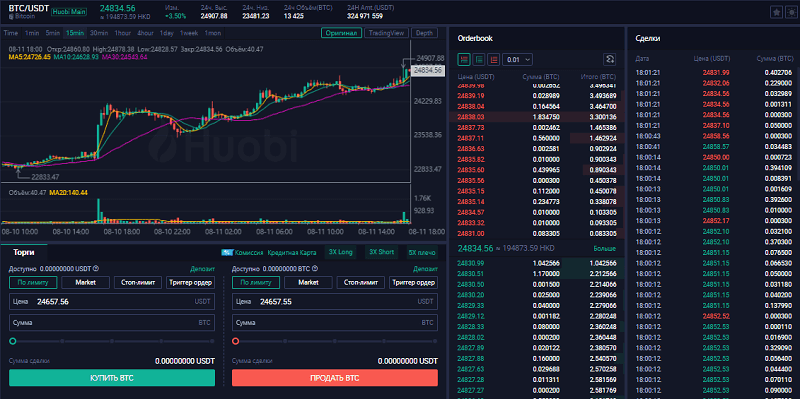
Task: Show combined buy and sell orderbook view
Action: 464,60
